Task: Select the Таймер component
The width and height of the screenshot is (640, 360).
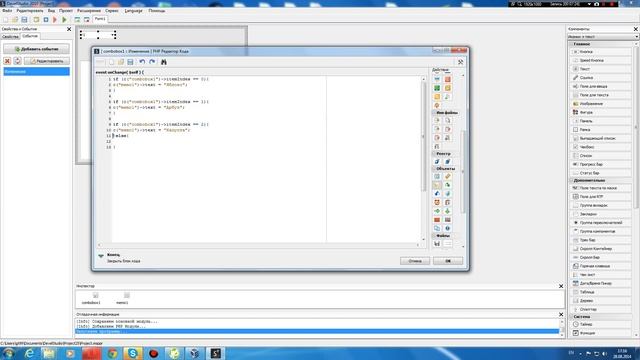Action: tap(600, 324)
